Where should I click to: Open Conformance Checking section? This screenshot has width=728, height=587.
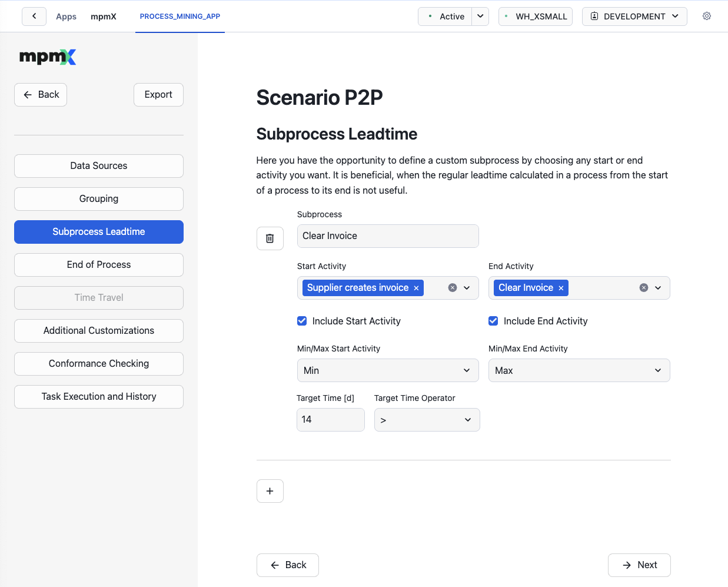pos(99,364)
